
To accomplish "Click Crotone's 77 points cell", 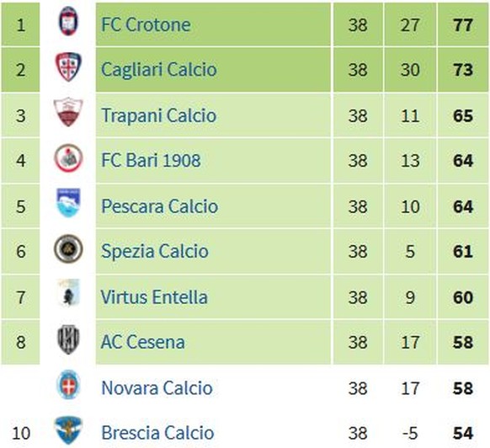I will (463, 24).
